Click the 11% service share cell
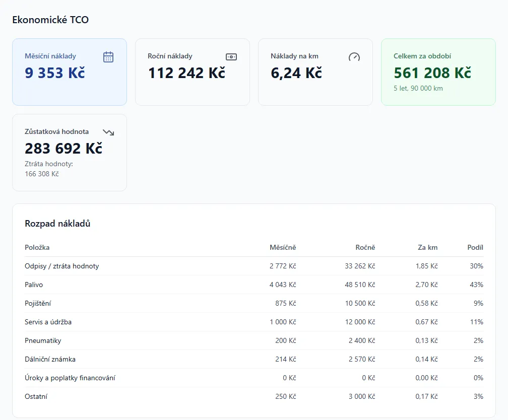Image resolution: width=508 pixels, height=420 pixels. [477, 322]
